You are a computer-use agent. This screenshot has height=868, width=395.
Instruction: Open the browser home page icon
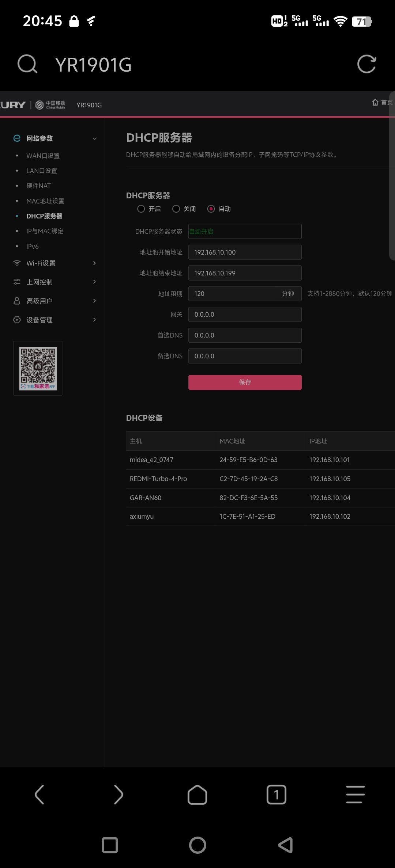point(197,794)
